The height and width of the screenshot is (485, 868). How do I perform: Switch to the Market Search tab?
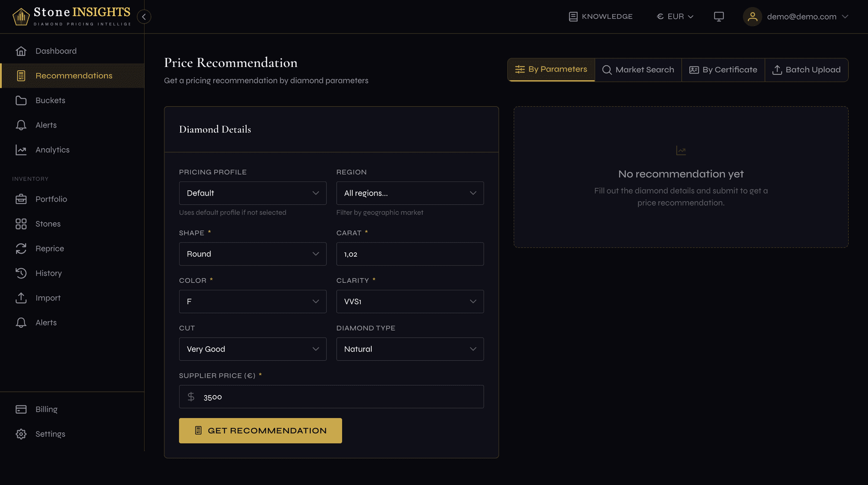[x=638, y=70]
